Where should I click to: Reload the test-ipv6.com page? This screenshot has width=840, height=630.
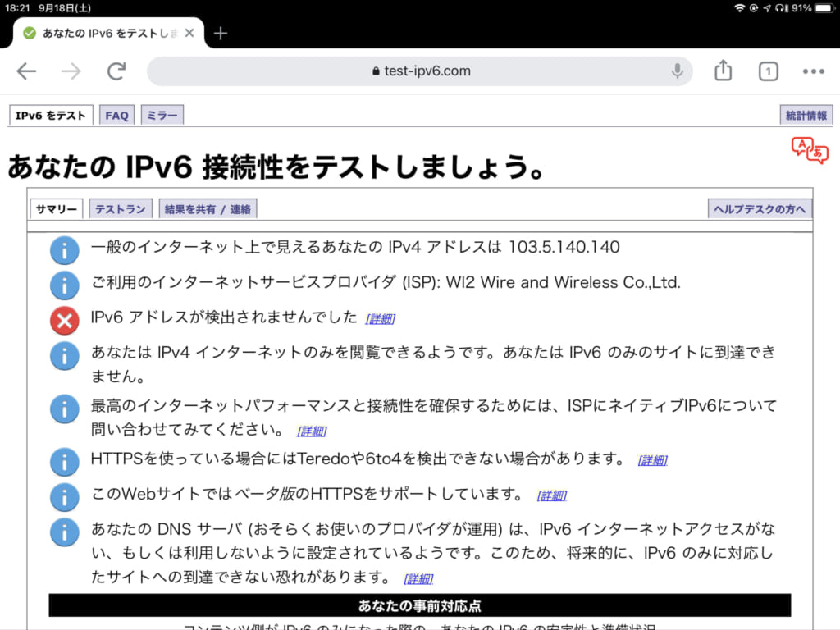116,71
